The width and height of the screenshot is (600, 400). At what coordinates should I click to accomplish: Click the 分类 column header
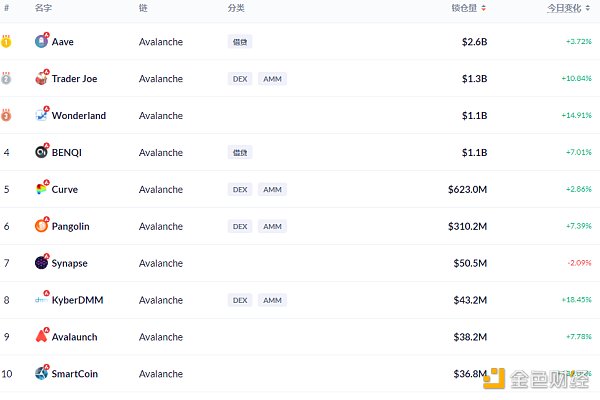(236, 8)
